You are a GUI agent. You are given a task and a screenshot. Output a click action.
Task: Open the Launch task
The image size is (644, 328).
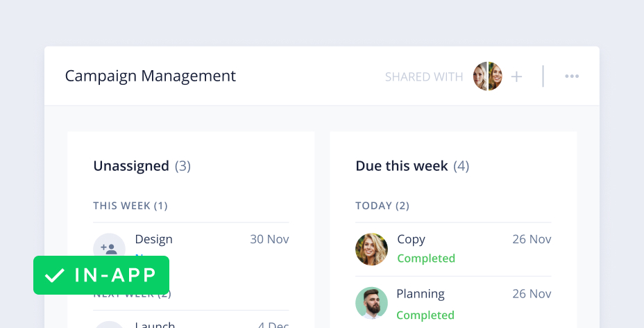(155, 324)
